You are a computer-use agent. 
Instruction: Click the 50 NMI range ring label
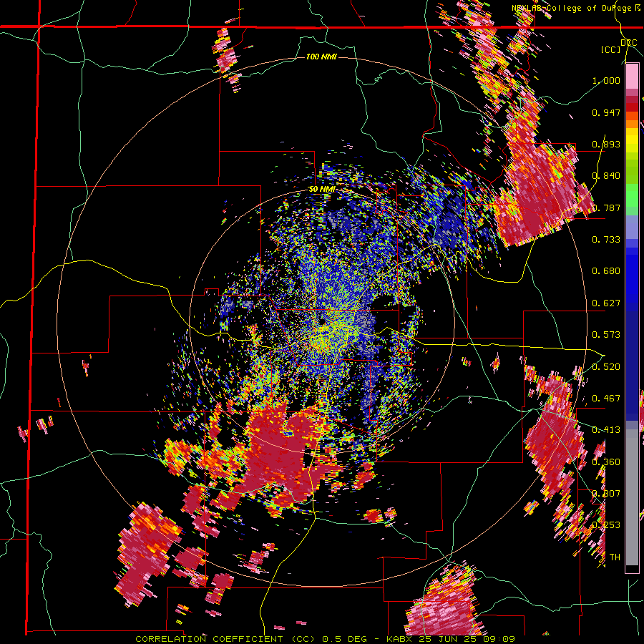tap(322, 190)
